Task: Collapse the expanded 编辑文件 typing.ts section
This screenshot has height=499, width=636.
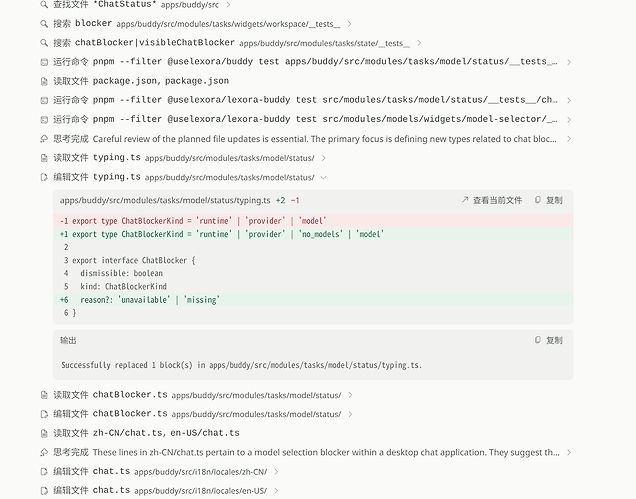Action: point(323,177)
